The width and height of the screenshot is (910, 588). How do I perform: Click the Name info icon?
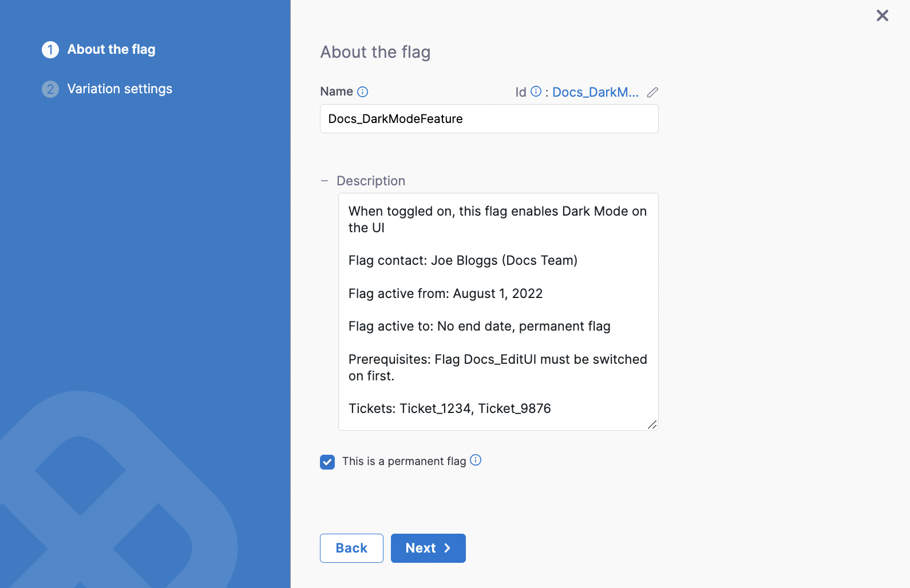tap(363, 92)
